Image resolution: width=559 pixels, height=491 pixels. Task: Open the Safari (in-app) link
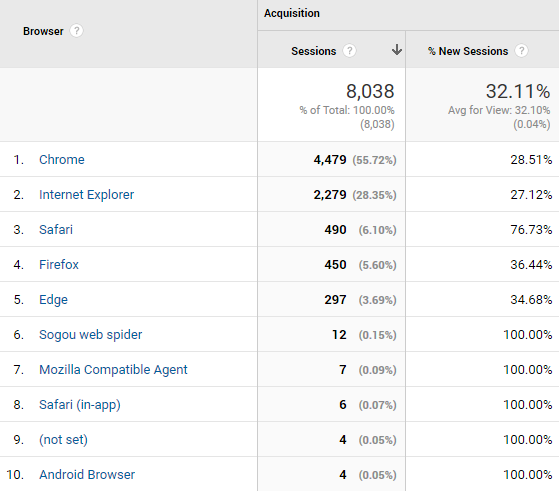pyautogui.click(x=80, y=405)
